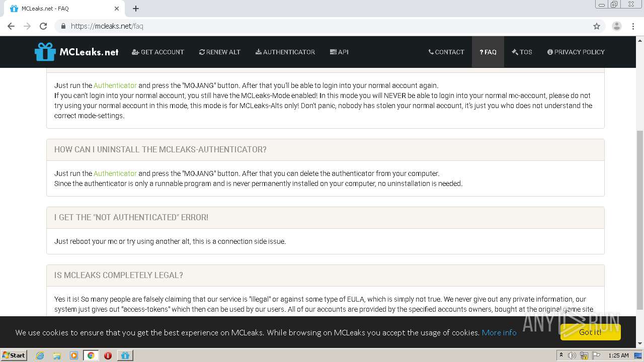644x362 pixels.
Task: Open the RENEW ALT page
Action: [x=220, y=52]
